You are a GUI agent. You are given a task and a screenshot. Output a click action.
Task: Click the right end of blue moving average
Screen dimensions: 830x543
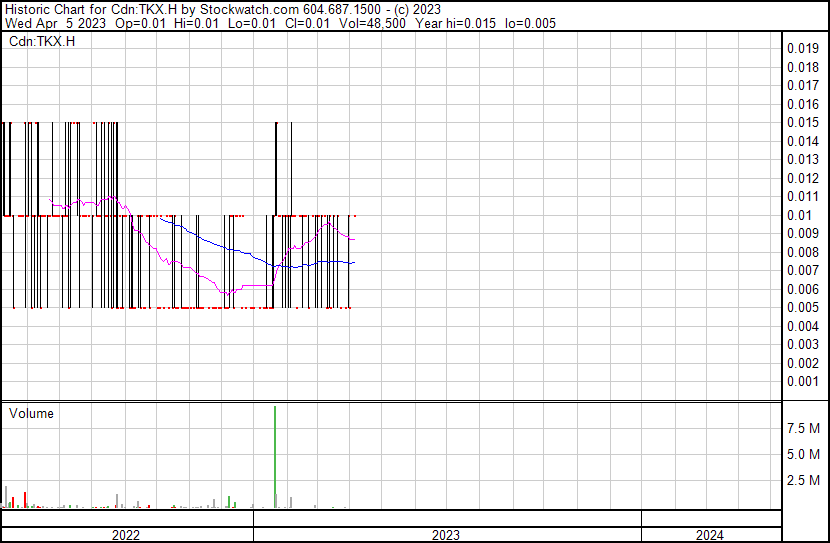(x=354, y=262)
